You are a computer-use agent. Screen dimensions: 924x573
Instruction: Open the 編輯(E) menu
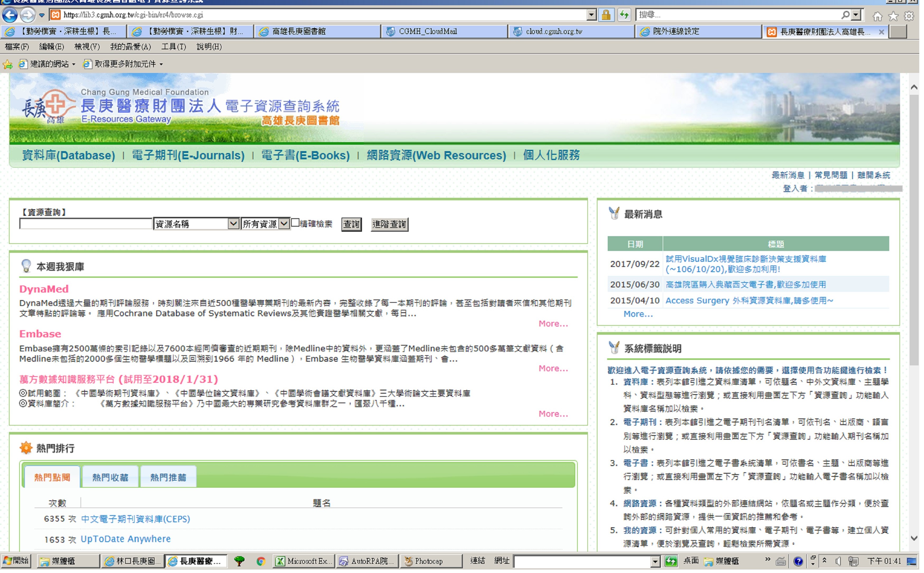(52, 47)
